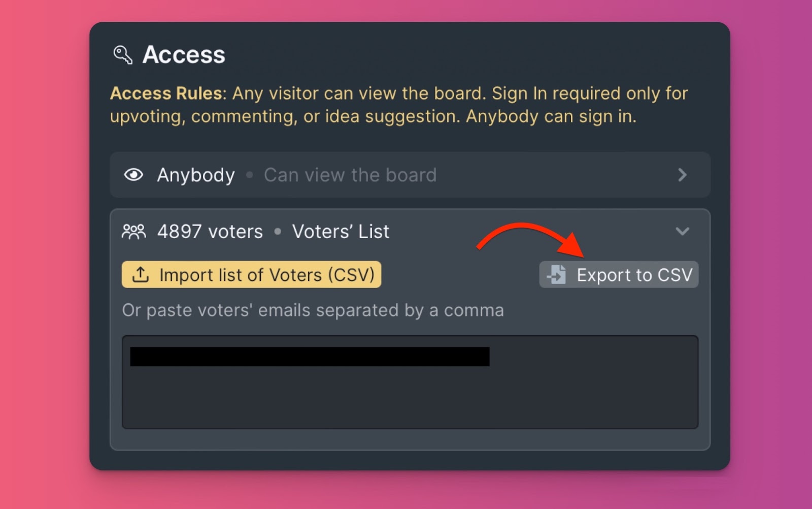Click the Anybody label text
Viewport: 812px width, 509px height.
(x=196, y=175)
